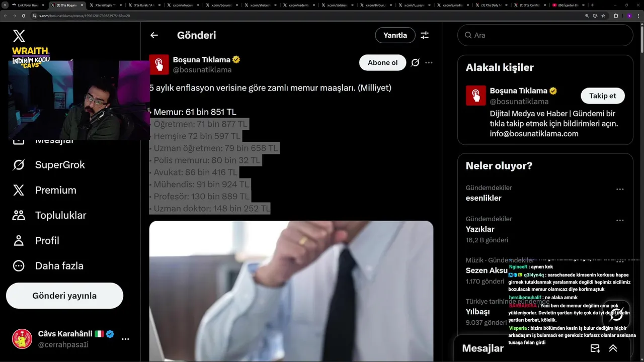This screenshot has height=362, width=644.
Task: Click site info icon left of URL
Action: [35, 16]
